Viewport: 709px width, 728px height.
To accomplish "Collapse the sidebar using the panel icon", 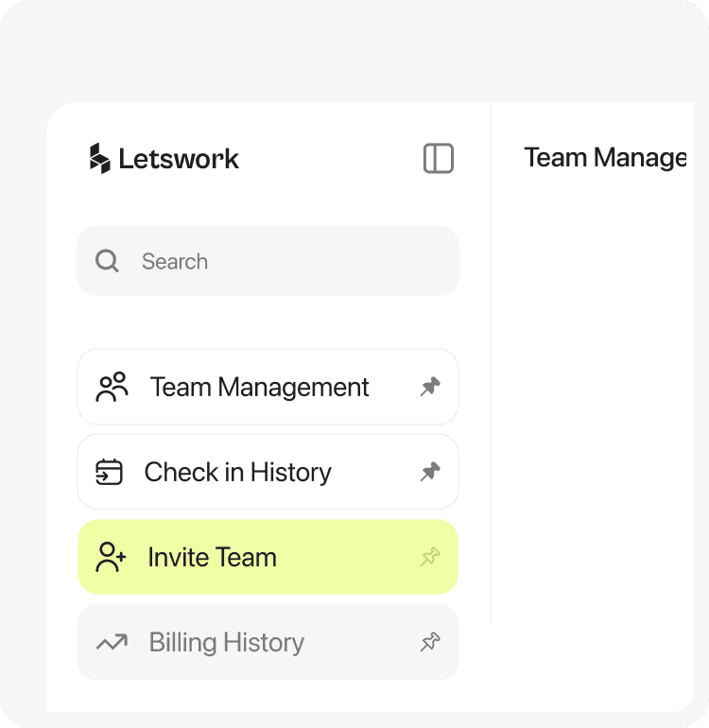I will [439, 158].
